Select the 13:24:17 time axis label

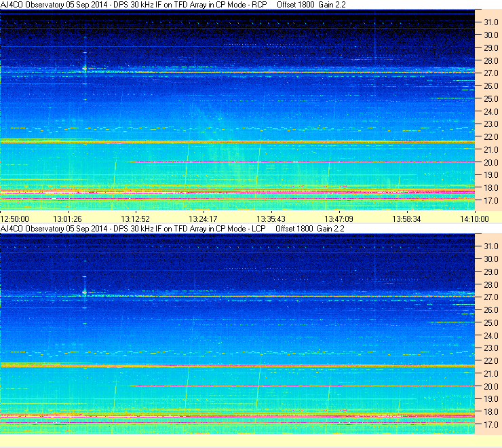coord(203,219)
